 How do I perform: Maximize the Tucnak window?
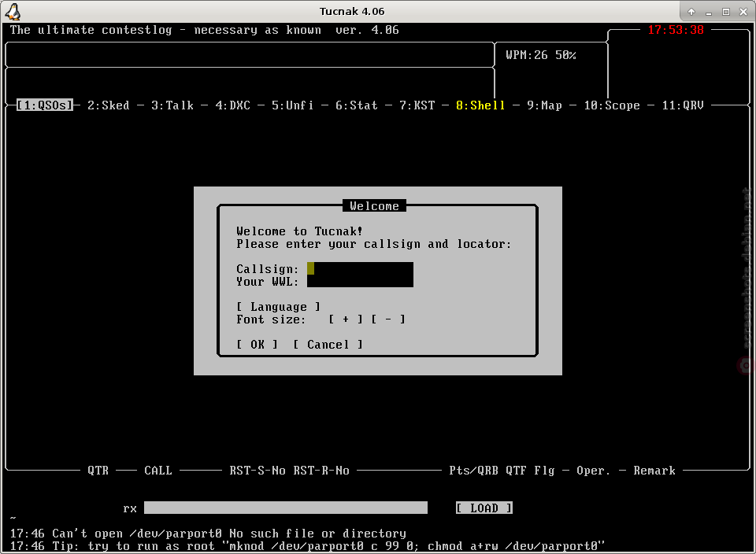pyautogui.click(x=725, y=12)
